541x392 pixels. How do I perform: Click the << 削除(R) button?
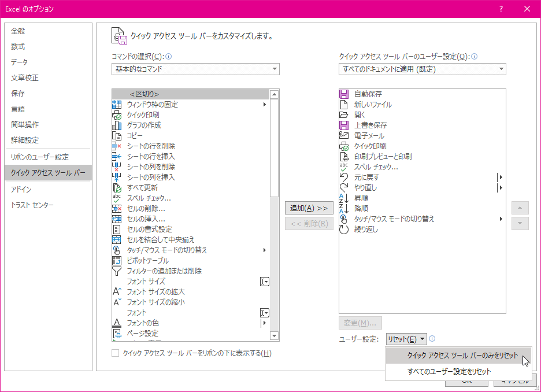[x=309, y=224]
